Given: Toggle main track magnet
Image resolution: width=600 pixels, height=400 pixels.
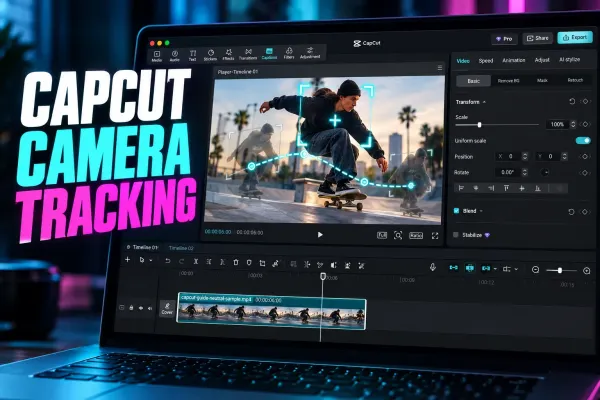Looking at the screenshot, I should tap(453, 268).
